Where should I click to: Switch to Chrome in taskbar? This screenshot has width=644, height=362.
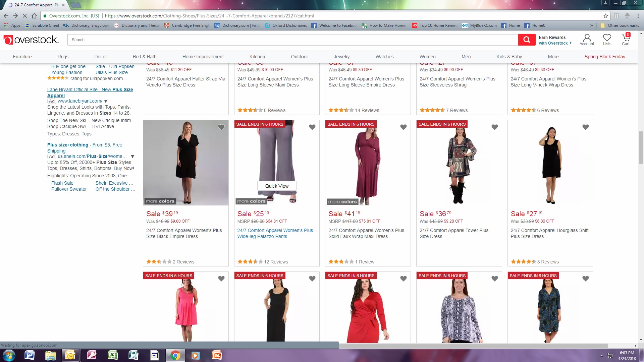click(175, 355)
